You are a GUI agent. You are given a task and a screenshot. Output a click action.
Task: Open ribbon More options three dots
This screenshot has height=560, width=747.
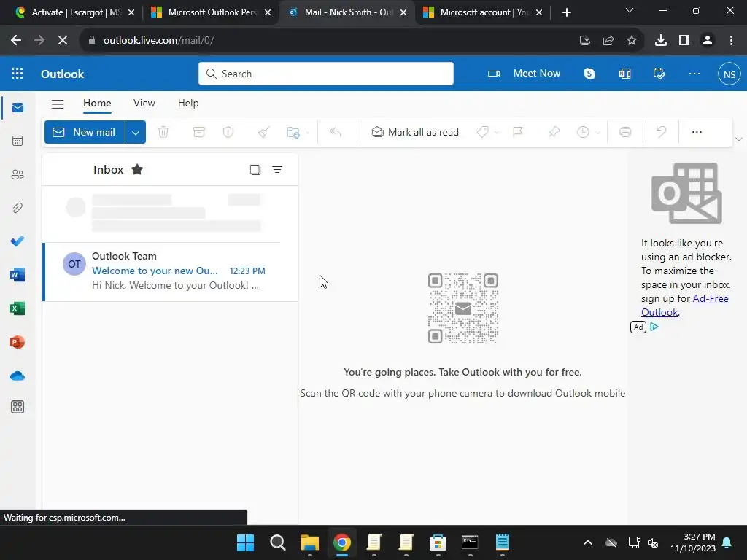[x=697, y=132]
